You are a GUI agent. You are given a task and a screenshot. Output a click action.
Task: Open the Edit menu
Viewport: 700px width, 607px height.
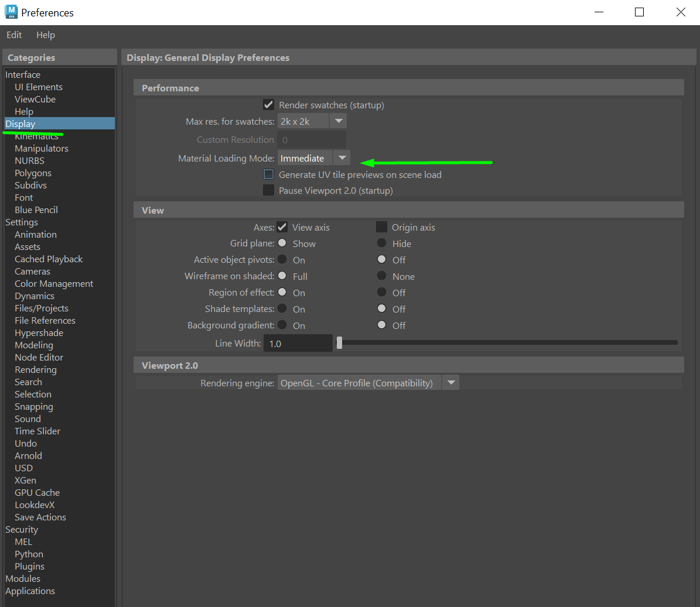(14, 35)
